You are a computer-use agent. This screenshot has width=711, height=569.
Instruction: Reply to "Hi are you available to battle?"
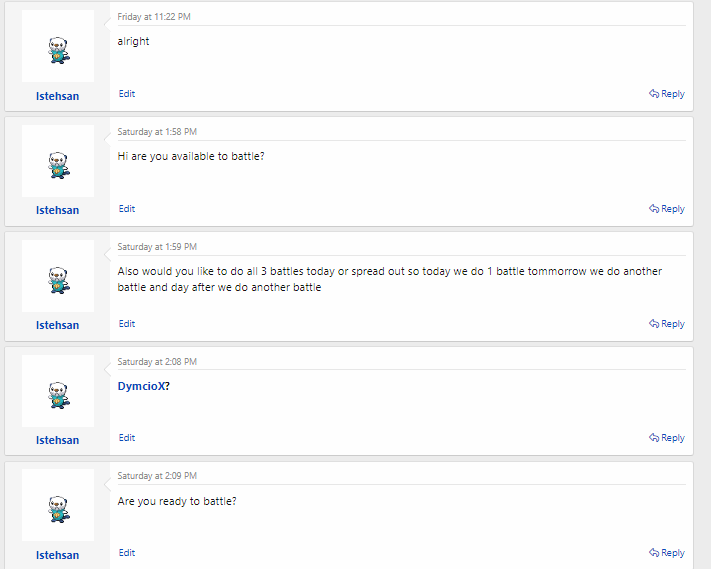click(x=667, y=209)
